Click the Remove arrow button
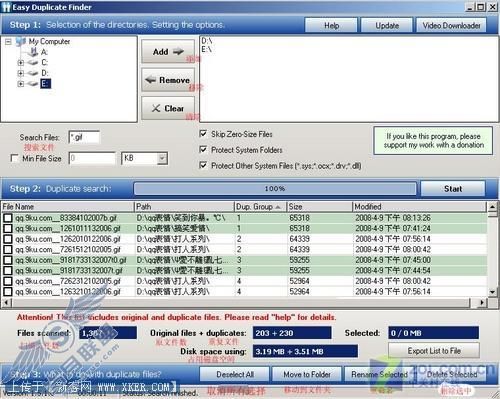 point(168,80)
